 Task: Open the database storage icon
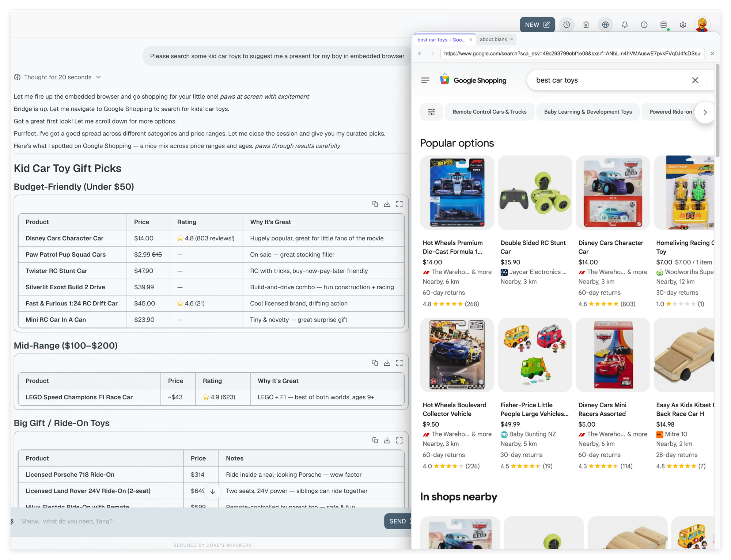point(663,24)
